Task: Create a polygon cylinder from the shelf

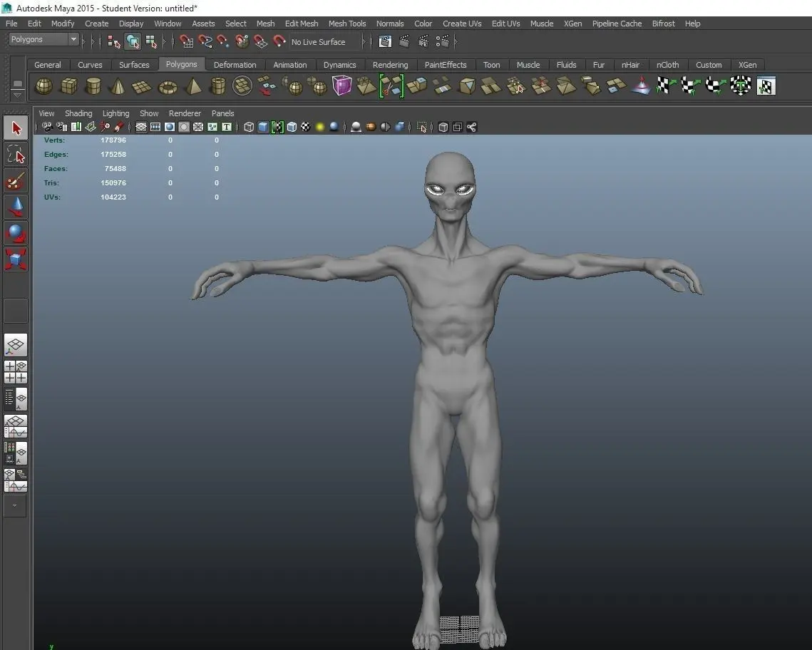Action: point(93,86)
